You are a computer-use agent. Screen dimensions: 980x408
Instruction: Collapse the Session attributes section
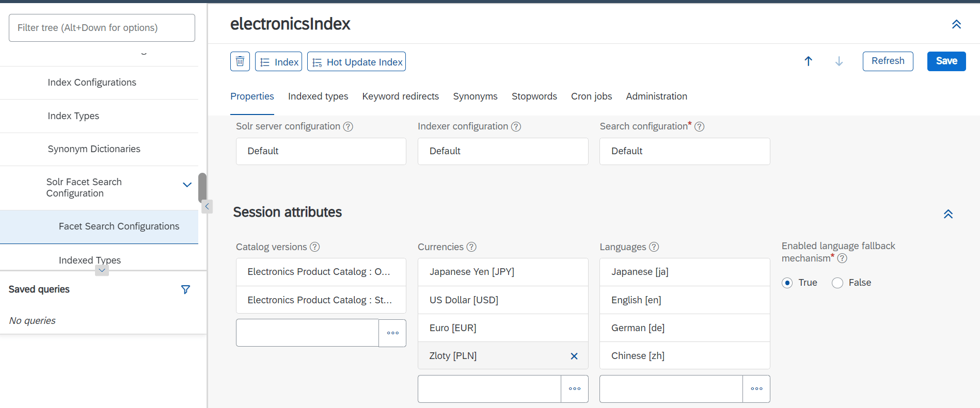(948, 214)
